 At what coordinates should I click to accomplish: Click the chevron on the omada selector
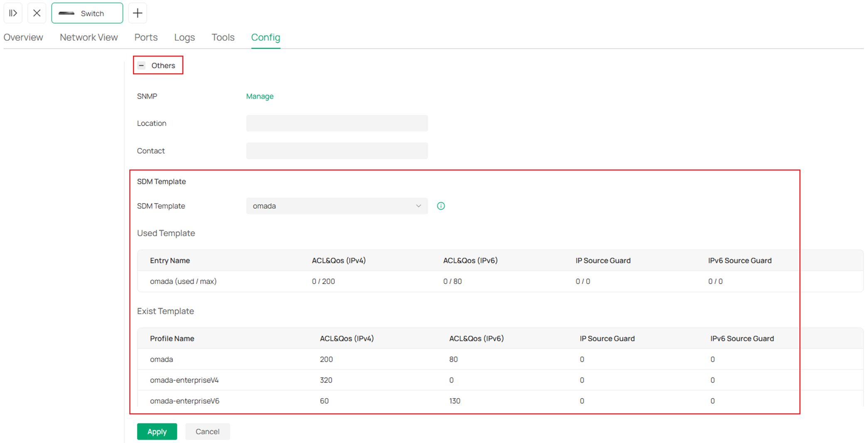click(418, 205)
